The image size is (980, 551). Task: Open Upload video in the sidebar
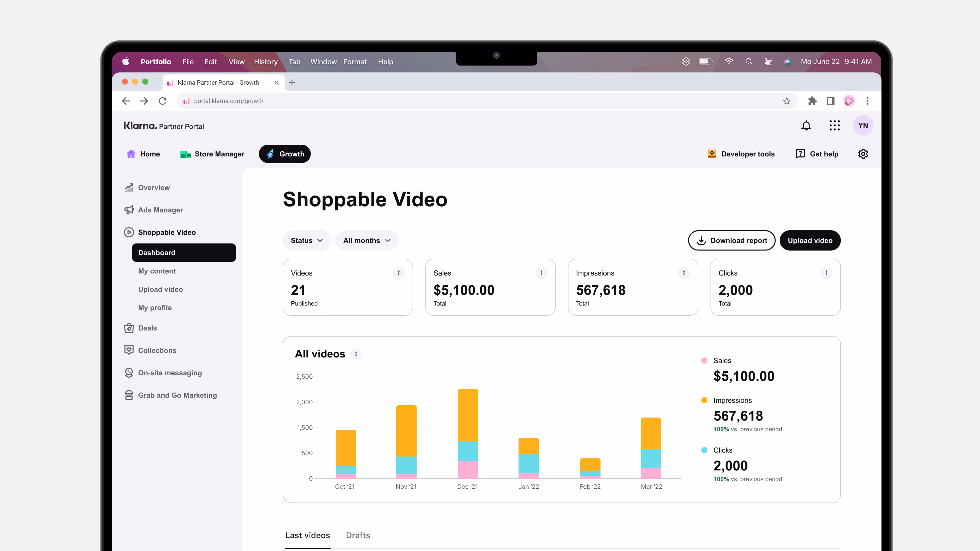click(160, 289)
